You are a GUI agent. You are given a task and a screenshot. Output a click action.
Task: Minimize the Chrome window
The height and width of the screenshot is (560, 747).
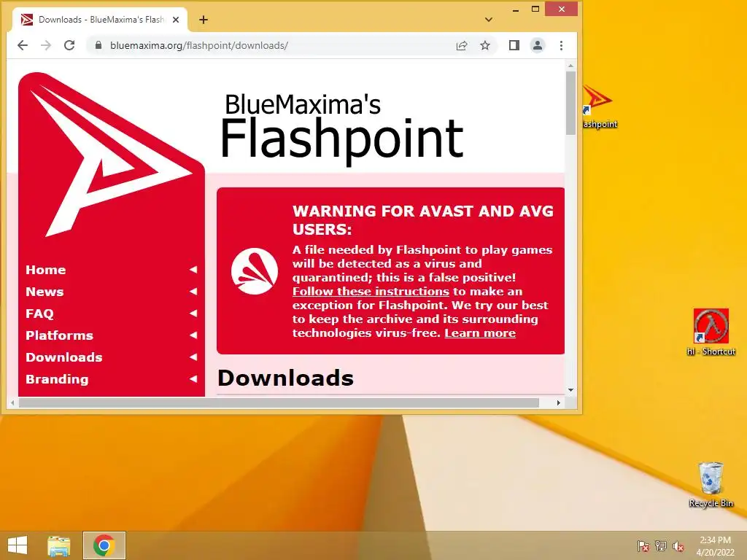(516, 9)
